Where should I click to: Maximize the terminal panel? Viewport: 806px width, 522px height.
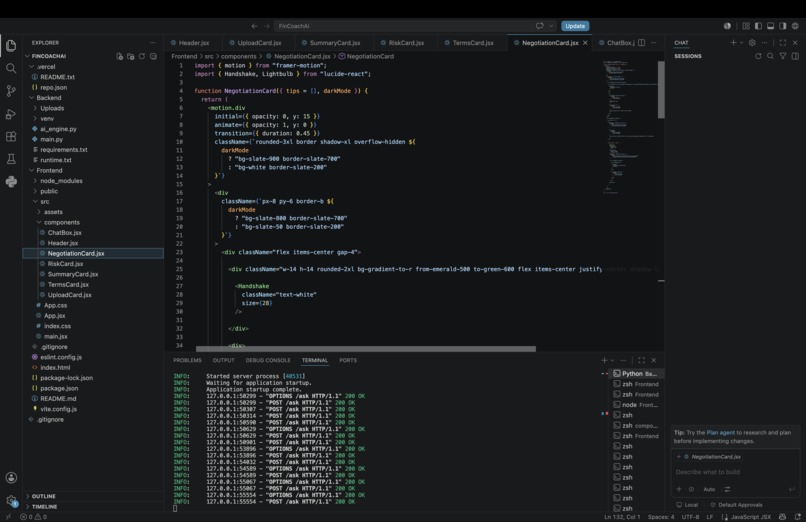(x=641, y=360)
